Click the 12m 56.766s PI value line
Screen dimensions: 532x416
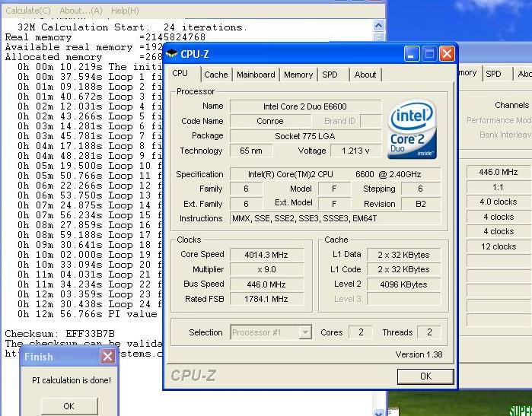88,314
